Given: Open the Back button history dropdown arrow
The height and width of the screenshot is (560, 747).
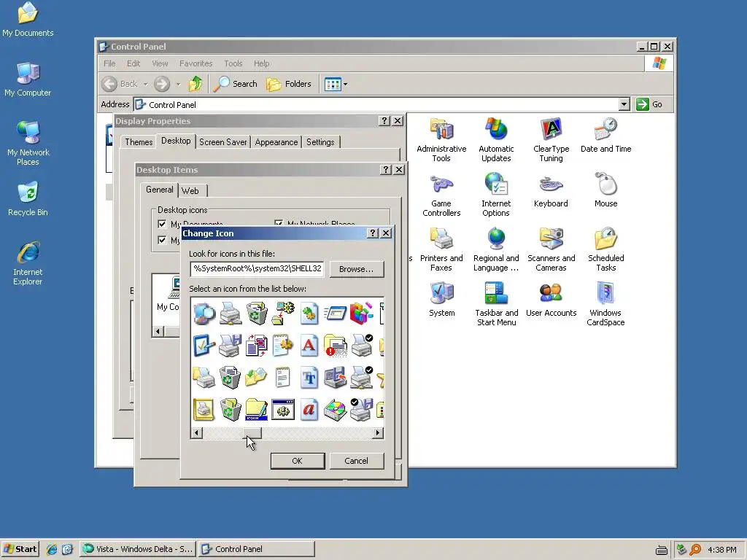Looking at the screenshot, I should pyautogui.click(x=146, y=85).
